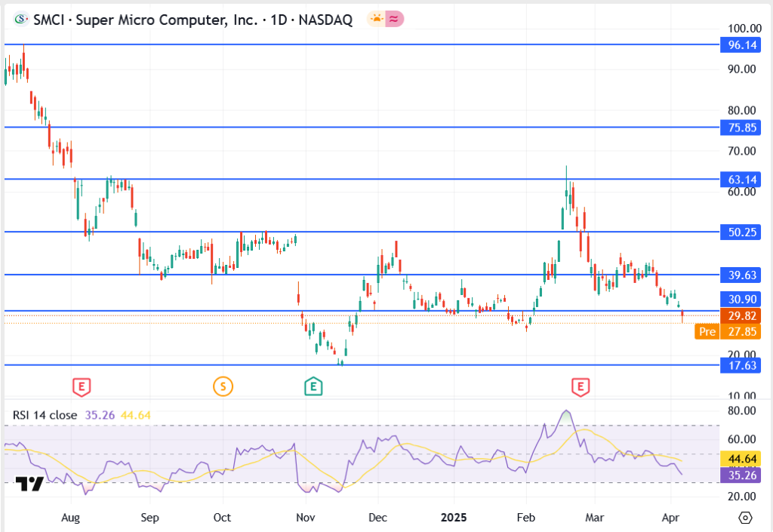Select the 50.25 horizontal line price label
The width and height of the screenshot is (773, 532).
point(741,232)
